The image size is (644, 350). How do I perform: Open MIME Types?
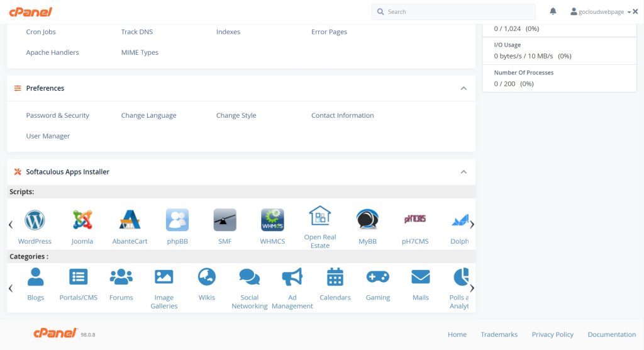[x=140, y=52]
